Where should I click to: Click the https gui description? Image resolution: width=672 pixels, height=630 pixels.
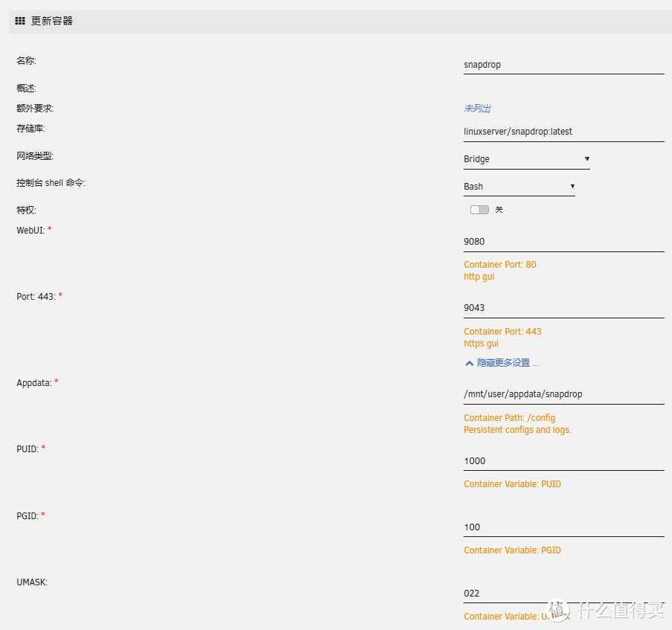481,344
